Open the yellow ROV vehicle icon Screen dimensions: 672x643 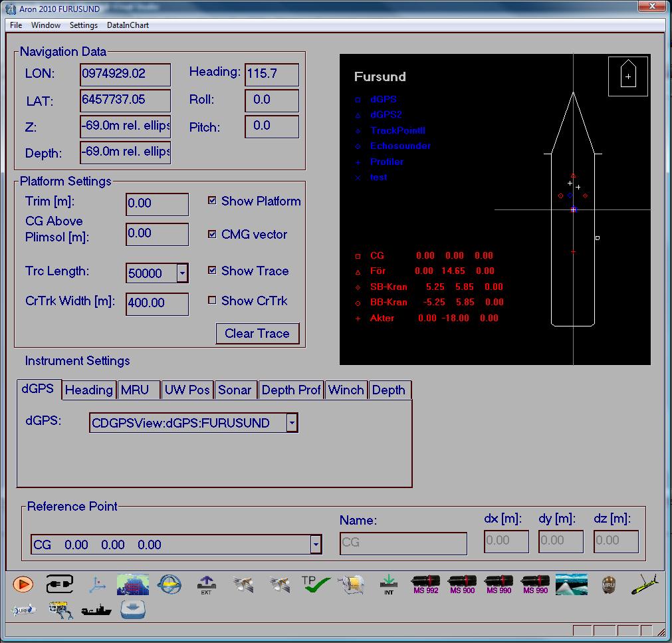(x=60, y=610)
